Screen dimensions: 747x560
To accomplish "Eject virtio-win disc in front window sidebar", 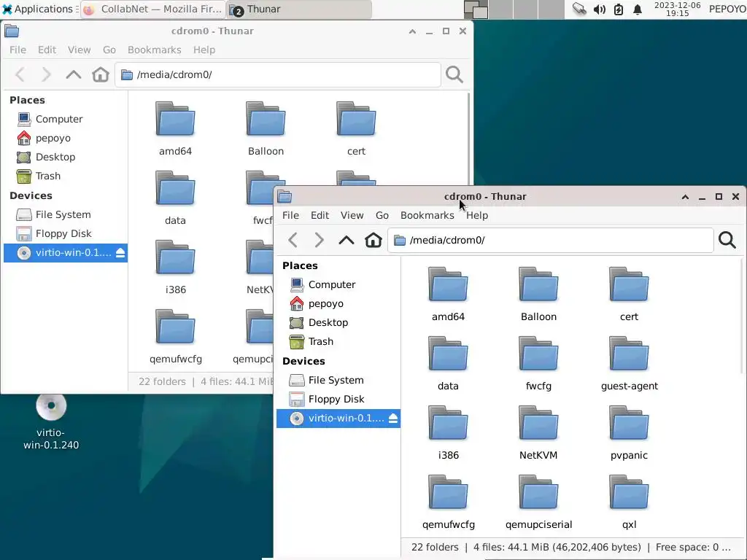I will [393, 418].
